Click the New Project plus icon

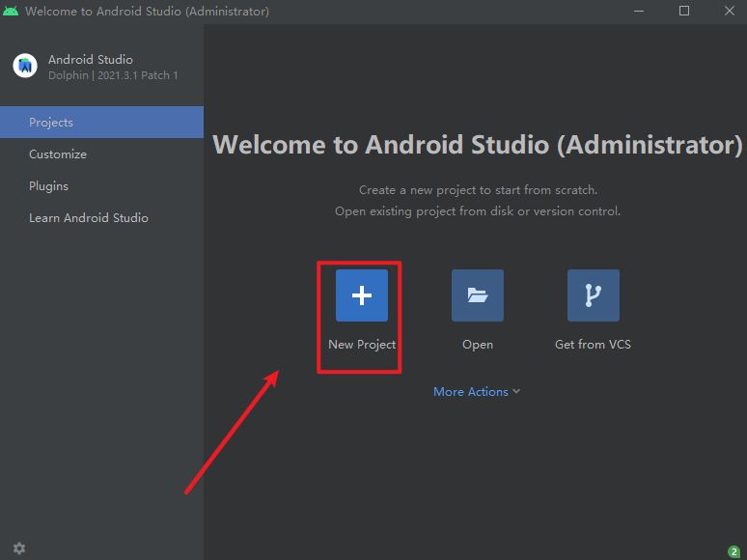[362, 295]
